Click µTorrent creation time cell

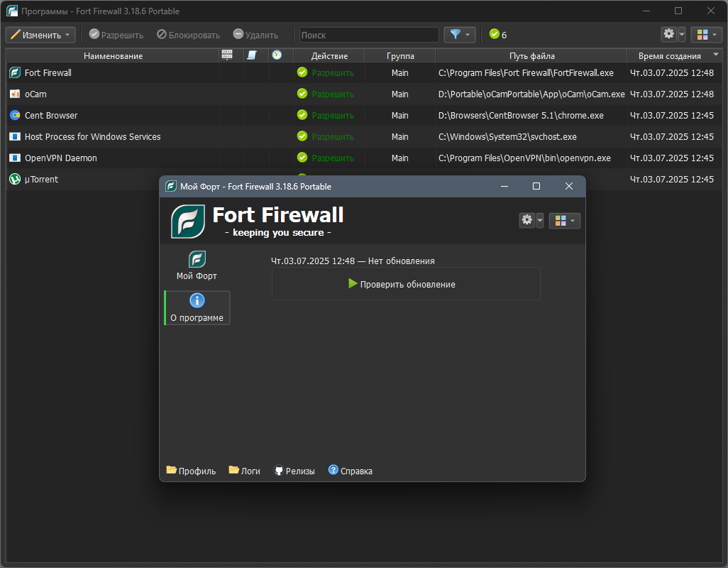(672, 179)
